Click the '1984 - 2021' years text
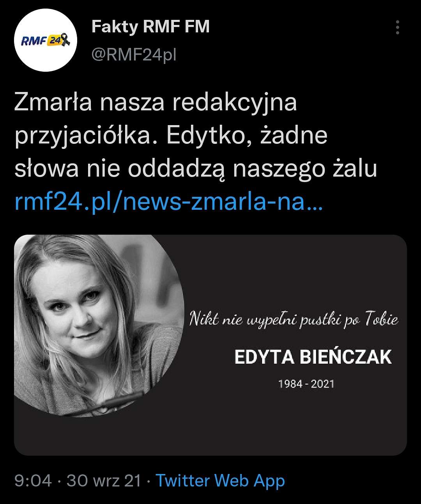 (306, 384)
